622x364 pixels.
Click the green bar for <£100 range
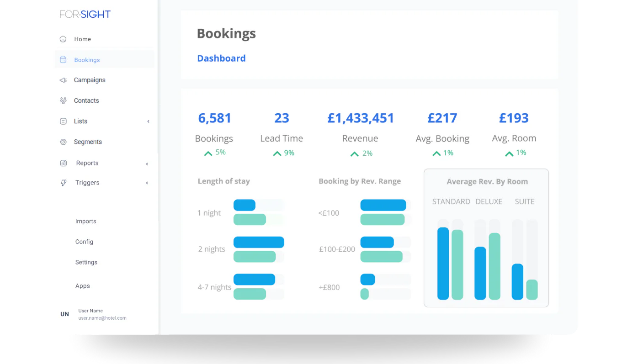pos(383,220)
